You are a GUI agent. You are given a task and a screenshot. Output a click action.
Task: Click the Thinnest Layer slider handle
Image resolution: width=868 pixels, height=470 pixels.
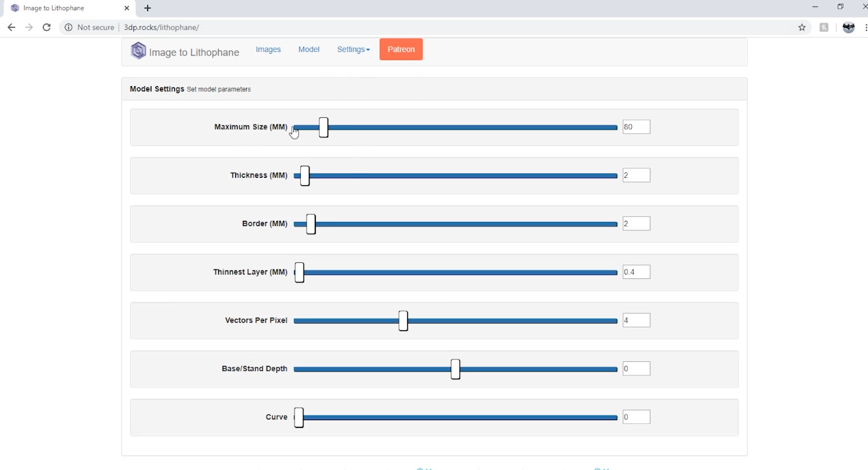(299, 273)
